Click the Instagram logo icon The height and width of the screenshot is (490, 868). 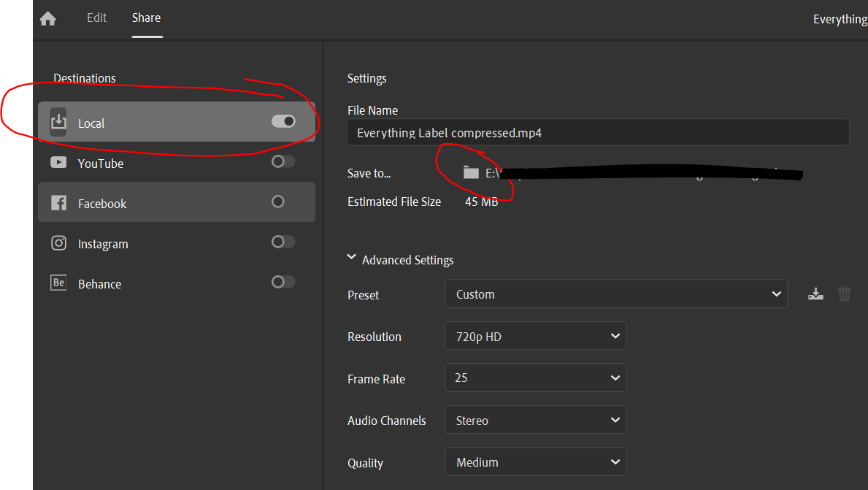click(x=58, y=243)
